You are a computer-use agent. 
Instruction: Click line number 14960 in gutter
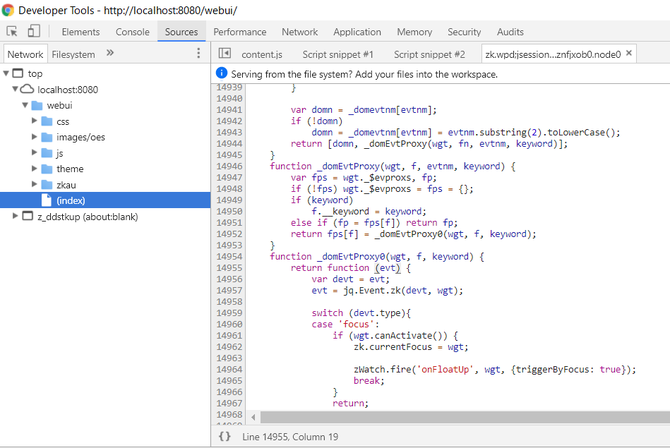point(229,324)
